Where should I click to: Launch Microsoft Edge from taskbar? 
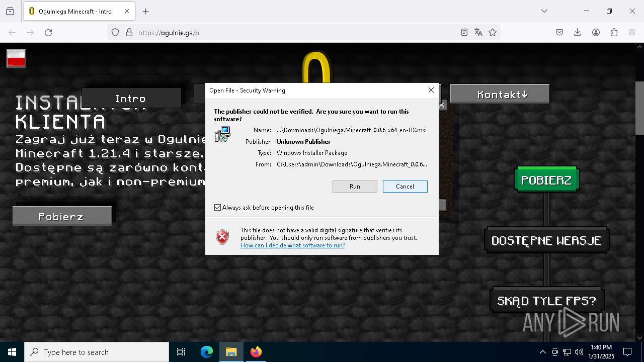(x=207, y=352)
